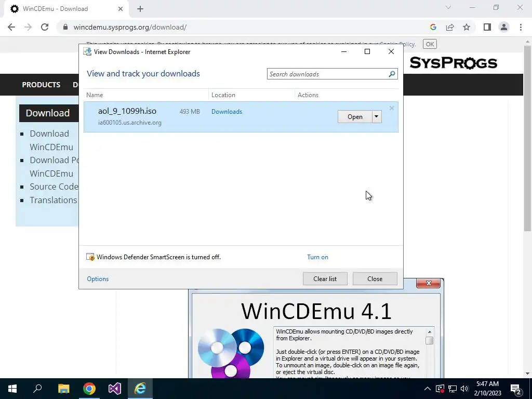
Task: Click the site padlock icon
Action: coord(65,27)
